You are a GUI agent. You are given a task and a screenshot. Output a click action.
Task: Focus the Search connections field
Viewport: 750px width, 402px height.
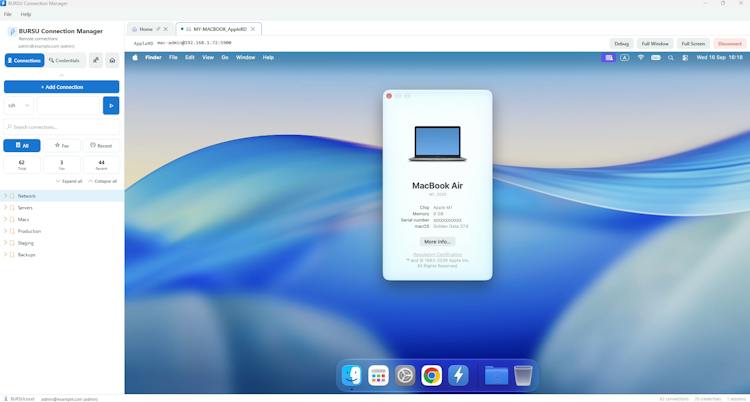pyautogui.click(x=62, y=127)
